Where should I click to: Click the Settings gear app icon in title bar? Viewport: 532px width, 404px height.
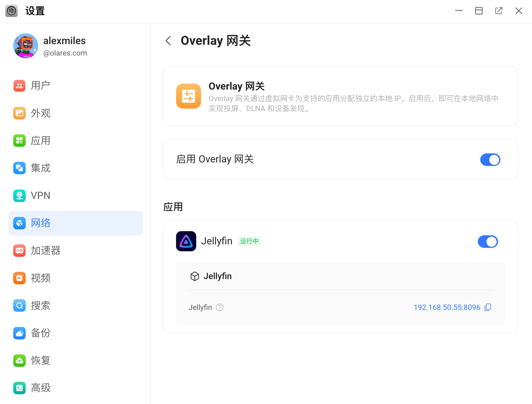tap(11, 11)
